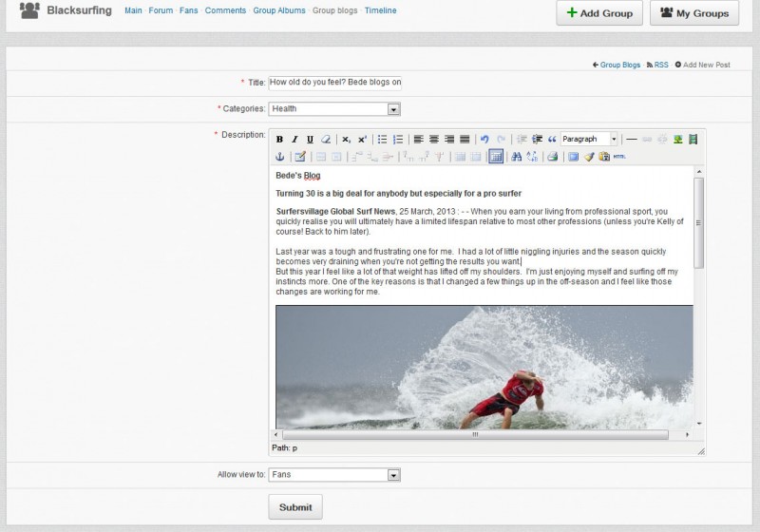Viewport: 760px width, 532px height.
Task: Insert a bulleted list
Action: tap(382, 140)
